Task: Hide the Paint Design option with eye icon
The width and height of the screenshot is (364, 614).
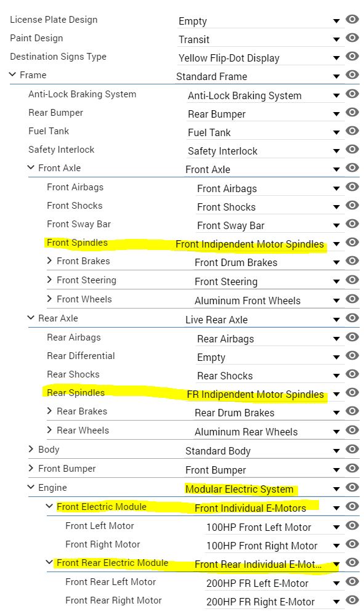Action: 352,38
